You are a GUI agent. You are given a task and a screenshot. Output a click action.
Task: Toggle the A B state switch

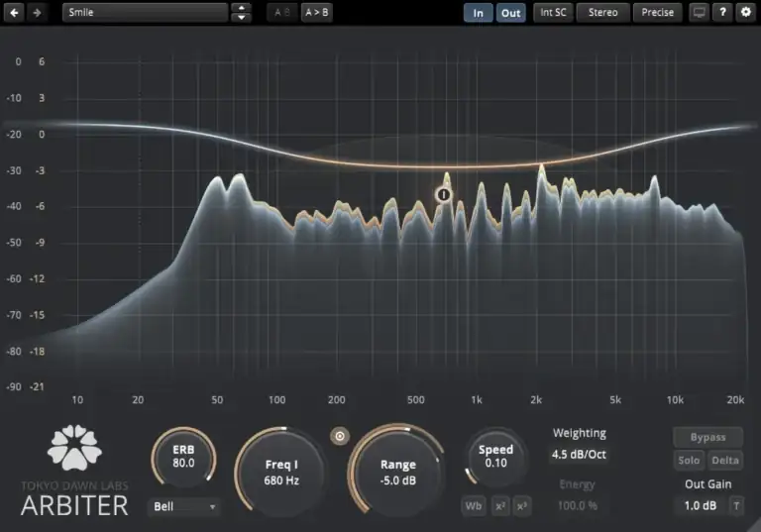coord(282,12)
